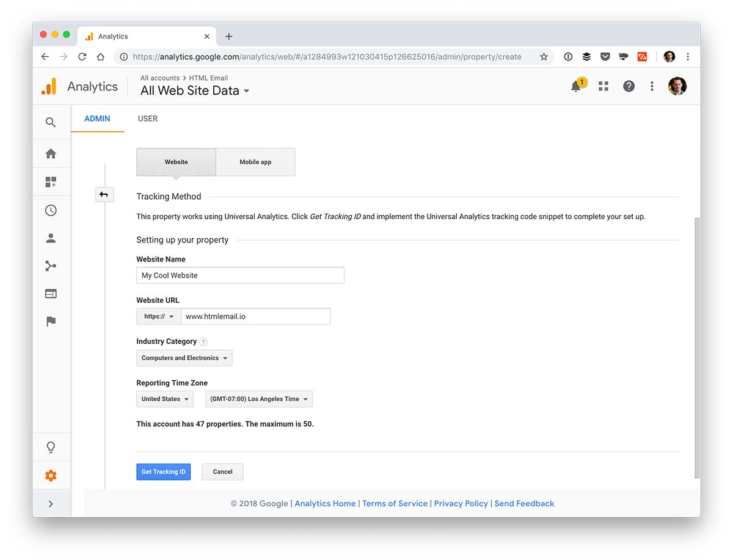Click the browser home icon
This screenshot has width=733, height=560.
[x=101, y=57]
